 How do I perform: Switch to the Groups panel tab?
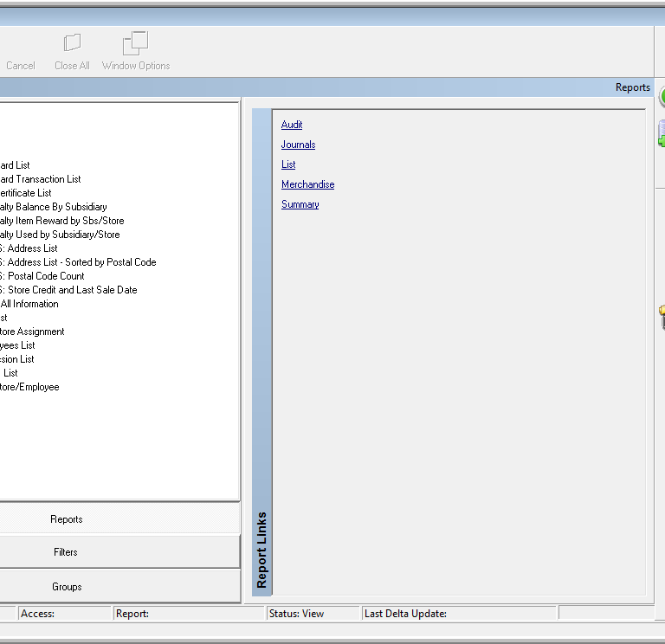[x=120, y=587]
